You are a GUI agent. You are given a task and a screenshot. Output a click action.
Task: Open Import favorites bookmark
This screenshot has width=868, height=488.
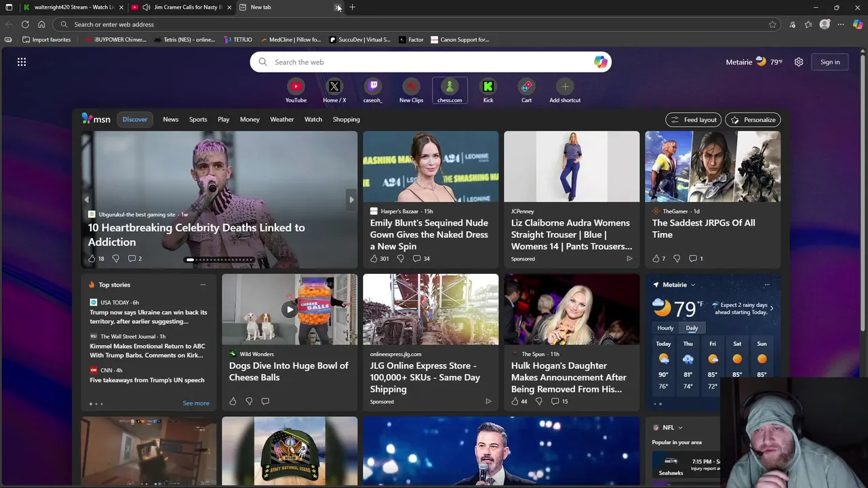46,39
